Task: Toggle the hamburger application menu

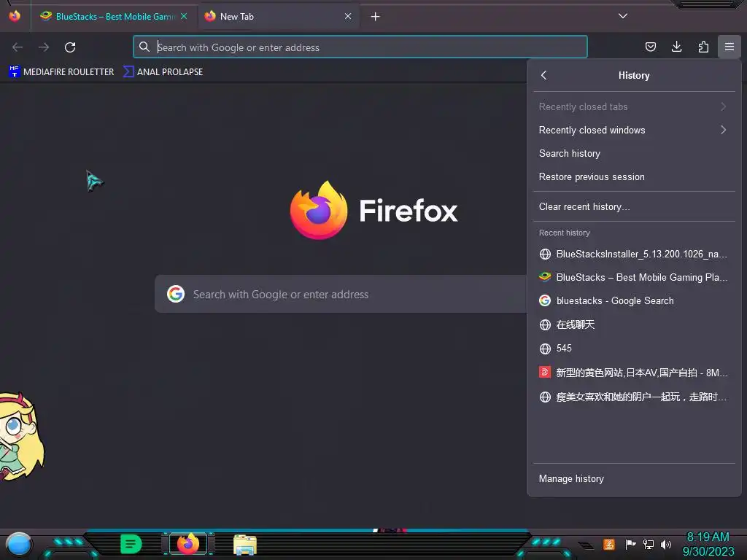Action: (x=729, y=47)
